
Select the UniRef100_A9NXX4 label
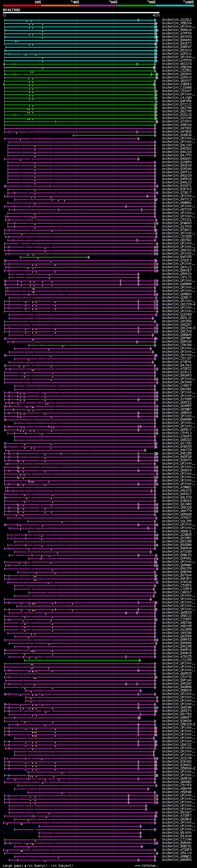(177, 125)
